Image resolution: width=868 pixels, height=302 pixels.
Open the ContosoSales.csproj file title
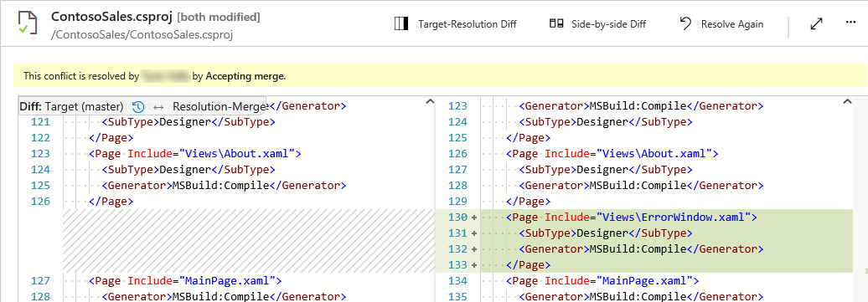click(x=111, y=17)
